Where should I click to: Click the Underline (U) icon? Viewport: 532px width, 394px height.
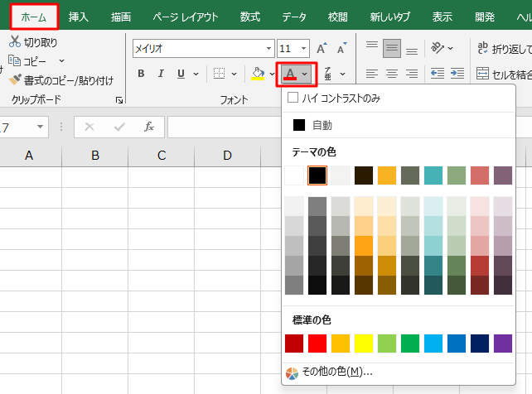pos(181,74)
